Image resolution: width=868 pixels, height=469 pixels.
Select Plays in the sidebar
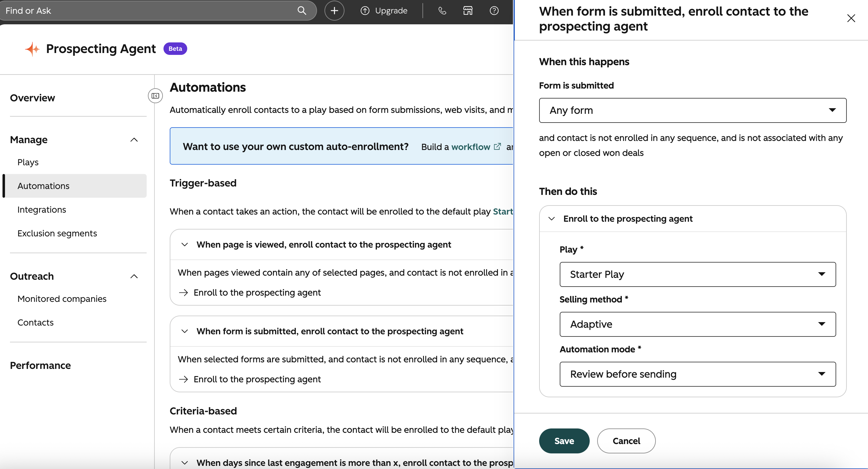click(x=28, y=162)
